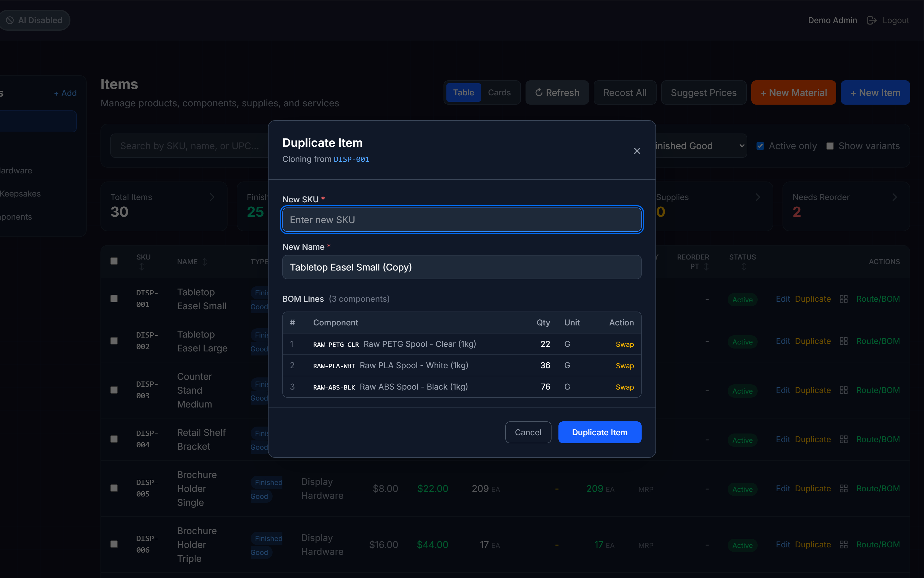Click the DISP-001 source SKU link
This screenshot has height=578, width=924.
click(351, 160)
